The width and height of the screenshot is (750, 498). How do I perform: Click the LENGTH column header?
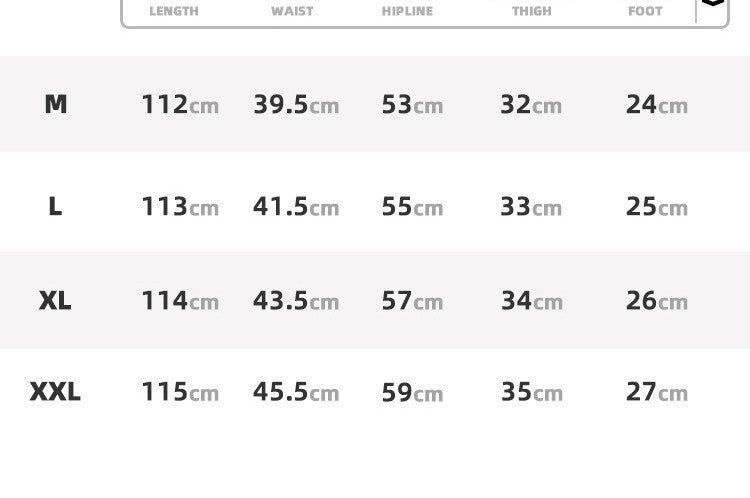[x=174, y=11]
